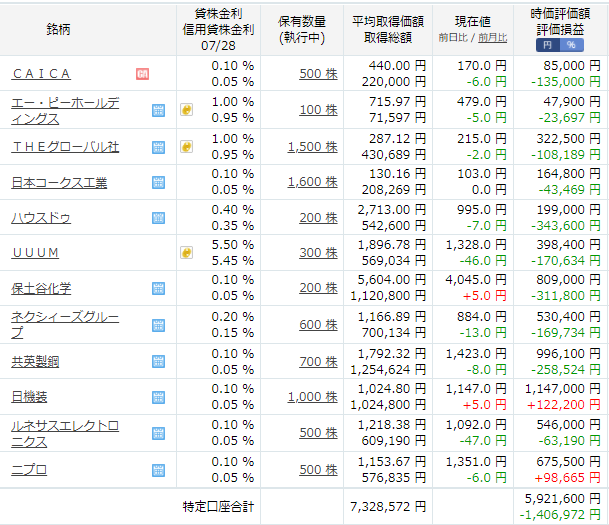609x525 pixels.
Task: Select ハウスドゥ loss -343,600 円
Action: (x=566, y=226)
